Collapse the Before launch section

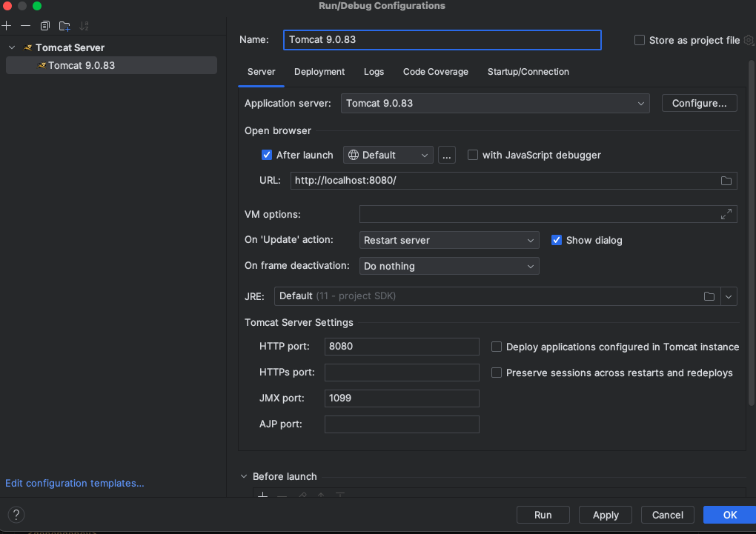[x=244, y=476]
